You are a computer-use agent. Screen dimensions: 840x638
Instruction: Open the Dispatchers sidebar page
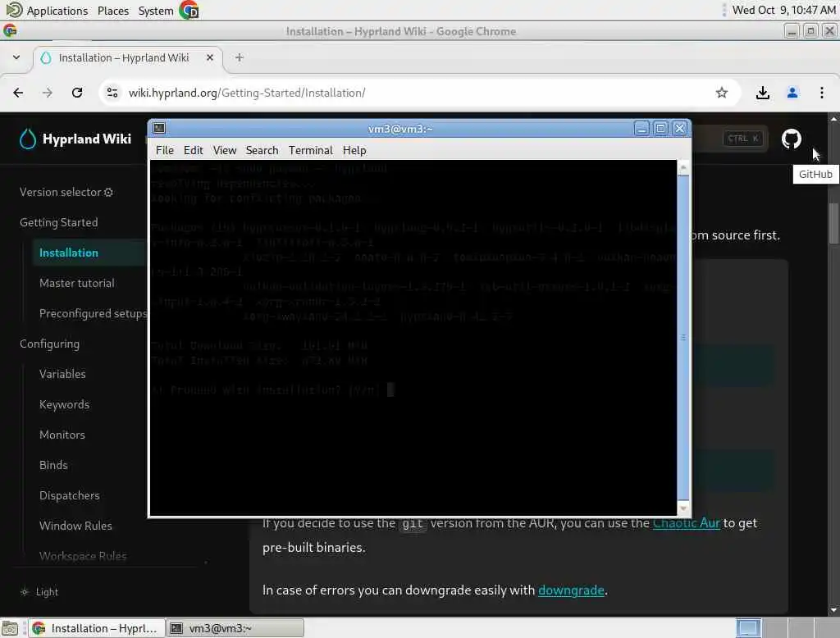(69, 495)
